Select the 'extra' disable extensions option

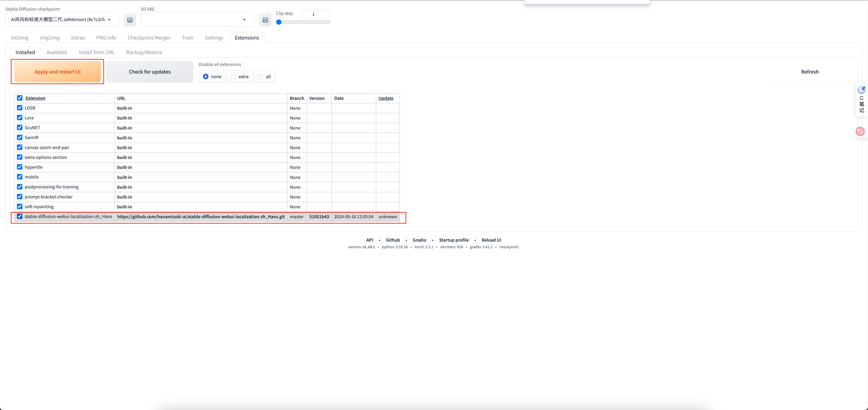234,76
